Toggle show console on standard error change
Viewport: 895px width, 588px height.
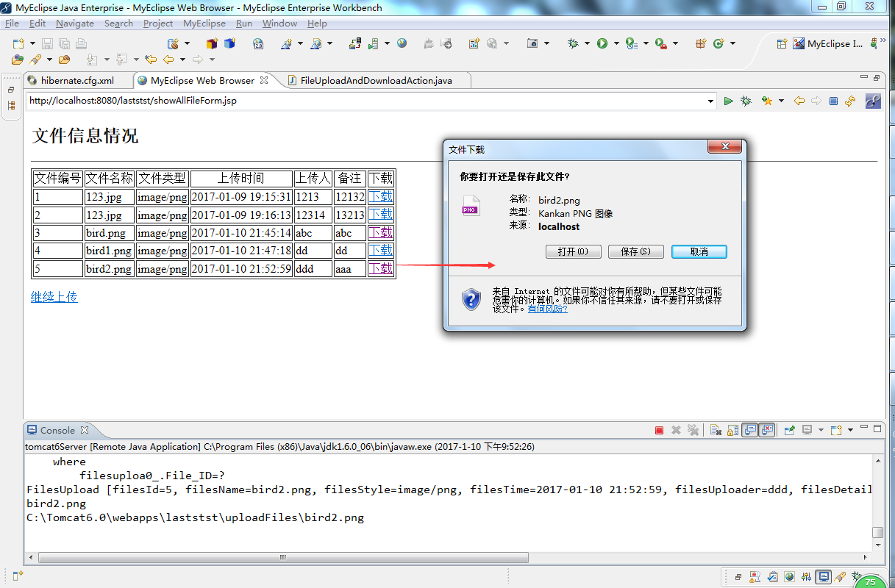point(767,430)
